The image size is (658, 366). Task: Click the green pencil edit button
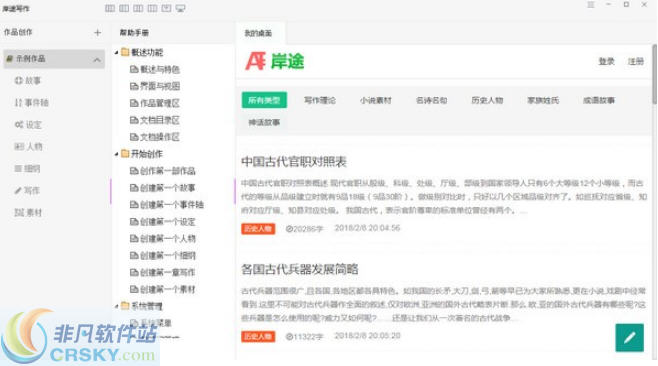629,337
